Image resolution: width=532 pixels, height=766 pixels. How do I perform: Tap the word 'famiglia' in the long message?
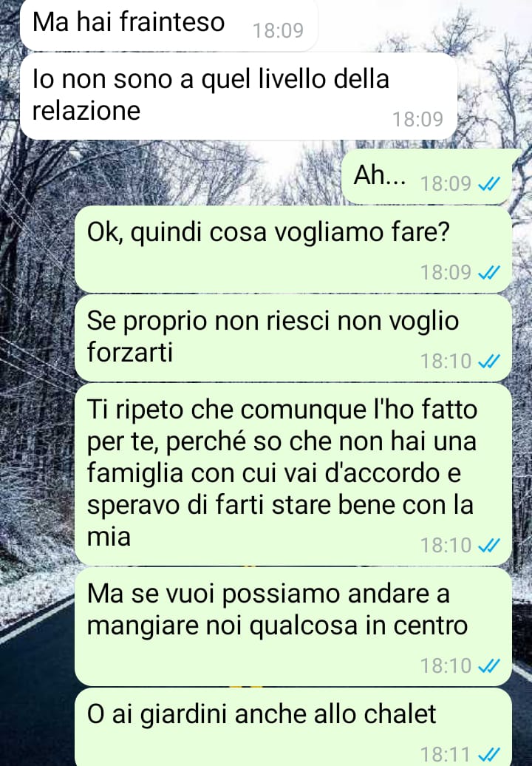(134, 473)
